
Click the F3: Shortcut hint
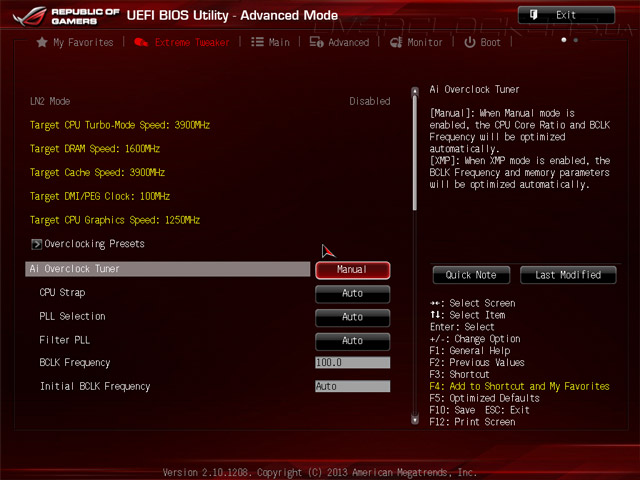click(459, 374)
